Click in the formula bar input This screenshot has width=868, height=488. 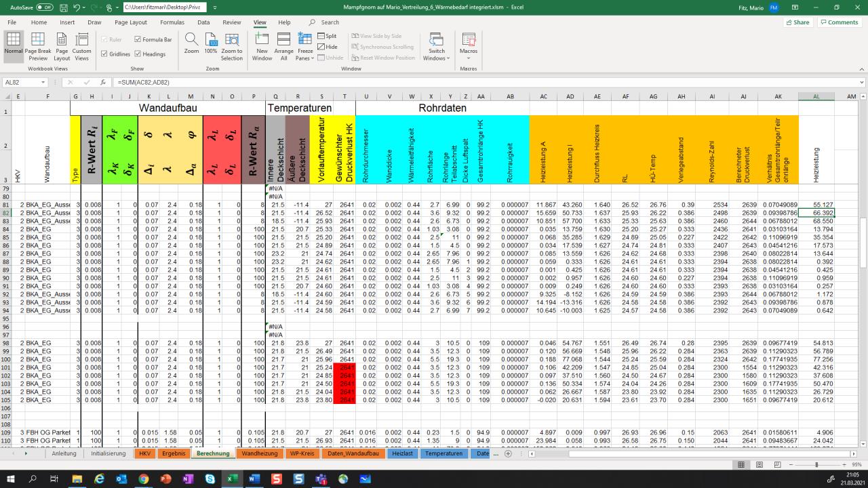(485, 82)
